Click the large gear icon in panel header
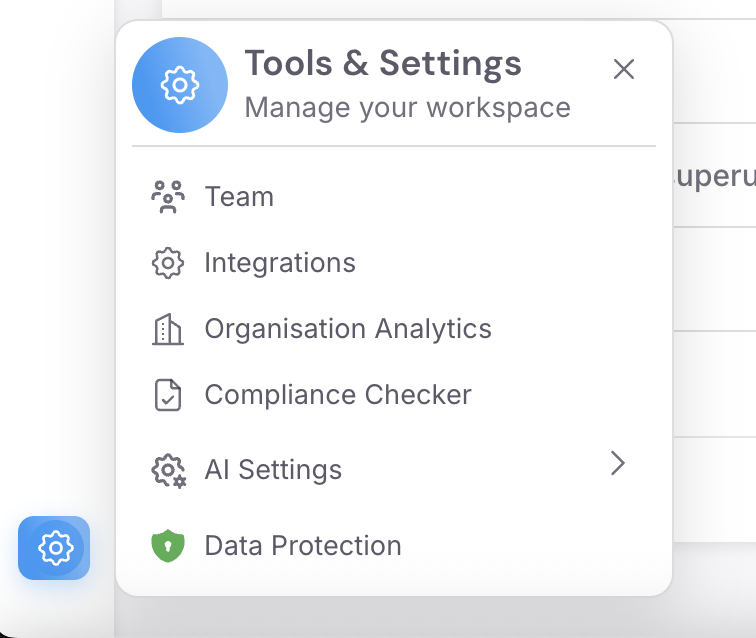The width and height of the screenshot is (756, 638). (x=180, y=85)
